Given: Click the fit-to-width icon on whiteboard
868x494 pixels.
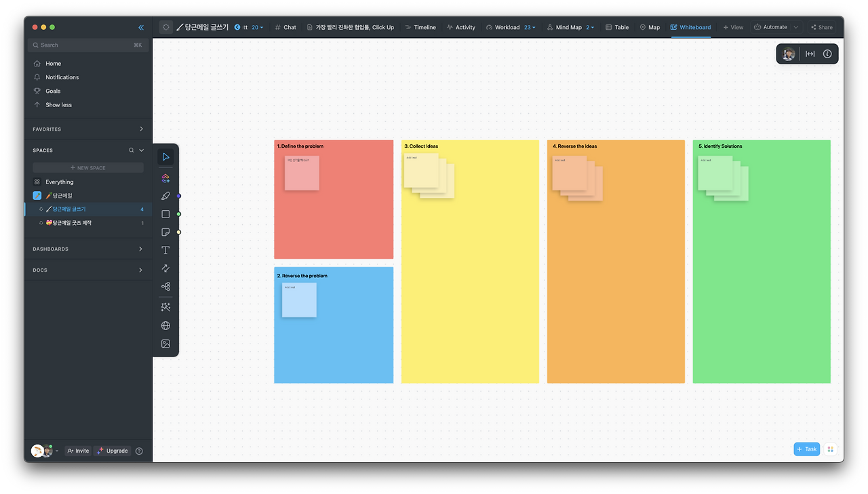Looking at the screenshot, I should tap(810, 54).
